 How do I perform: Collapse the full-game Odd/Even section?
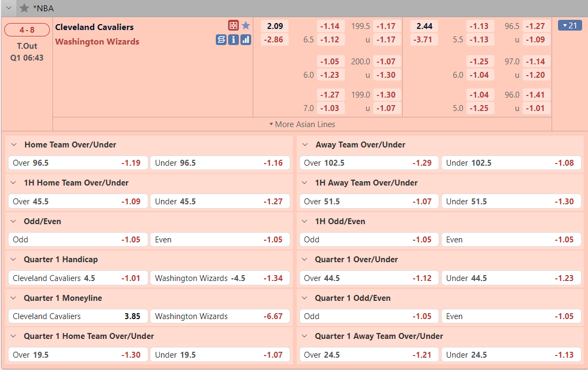pos(13,221)
